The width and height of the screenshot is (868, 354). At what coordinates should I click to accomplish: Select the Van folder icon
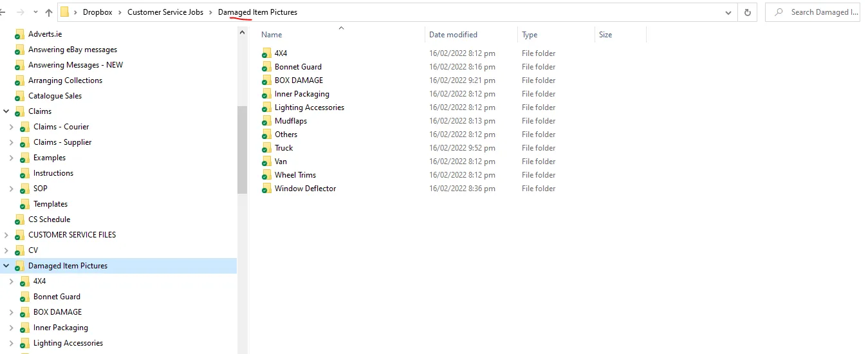pyautogui.click(x=266, y=162)
